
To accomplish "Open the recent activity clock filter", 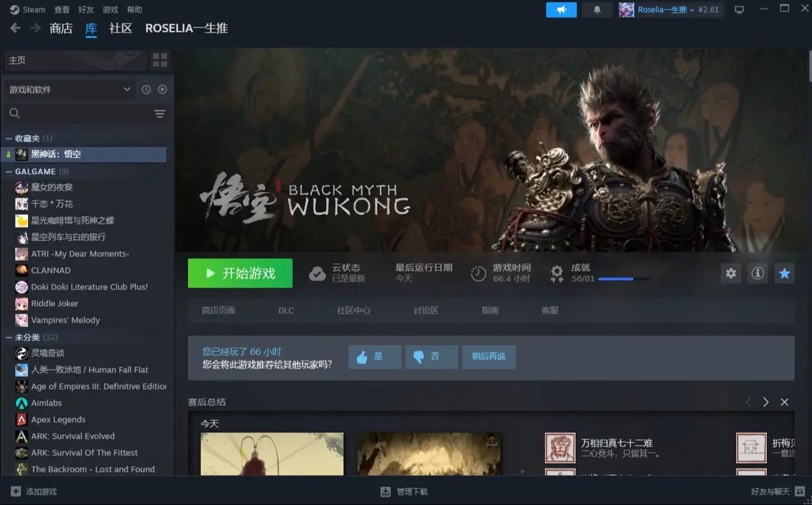I will click(x=146, y=89).
